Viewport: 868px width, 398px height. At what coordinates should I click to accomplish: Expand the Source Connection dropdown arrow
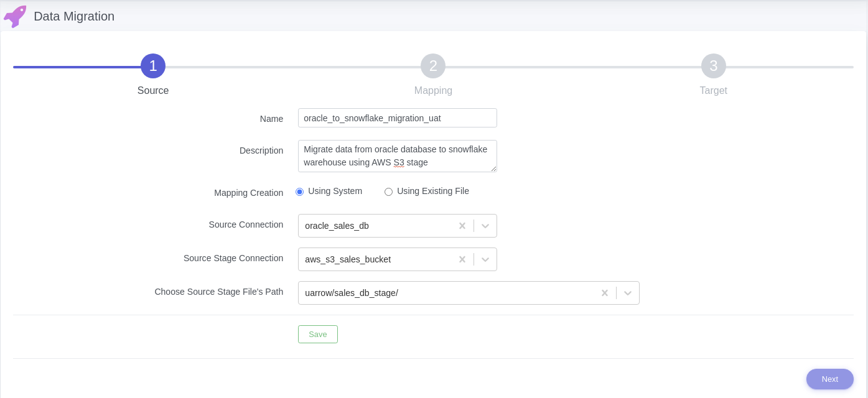click(x=485, y=226)
